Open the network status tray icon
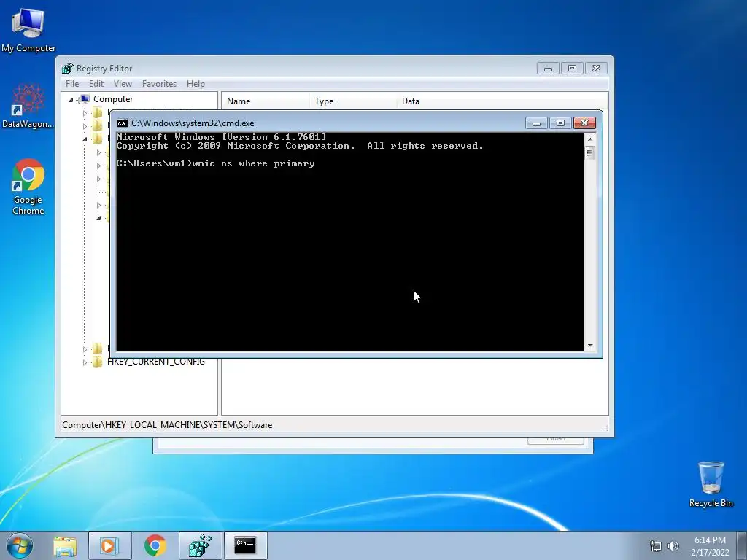The height and width of the screenshot is (560, 747). 656,546
